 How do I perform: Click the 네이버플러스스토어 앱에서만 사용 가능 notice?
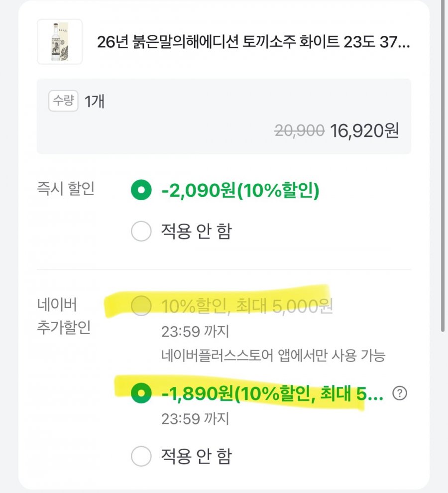274,356
